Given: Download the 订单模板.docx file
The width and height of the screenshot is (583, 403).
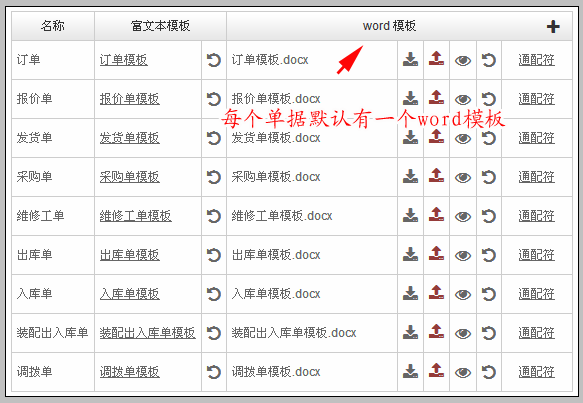Looking at the screenshot, I should coord(410,59).
